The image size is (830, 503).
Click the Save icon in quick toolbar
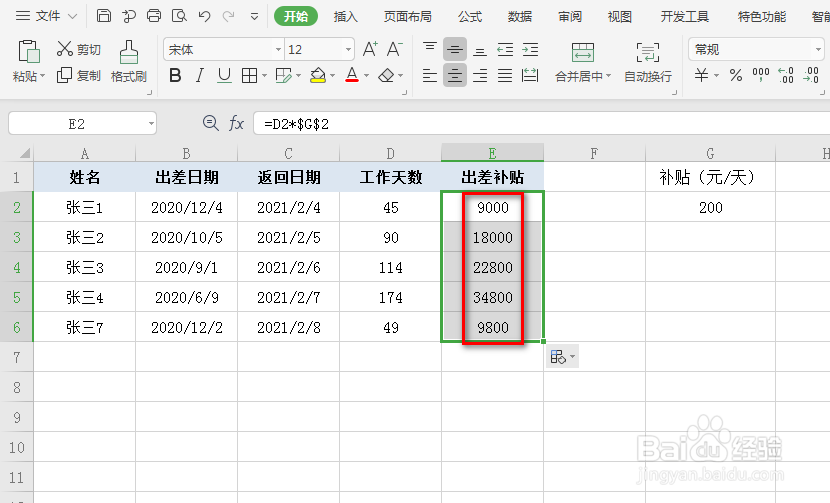[104, 16]
